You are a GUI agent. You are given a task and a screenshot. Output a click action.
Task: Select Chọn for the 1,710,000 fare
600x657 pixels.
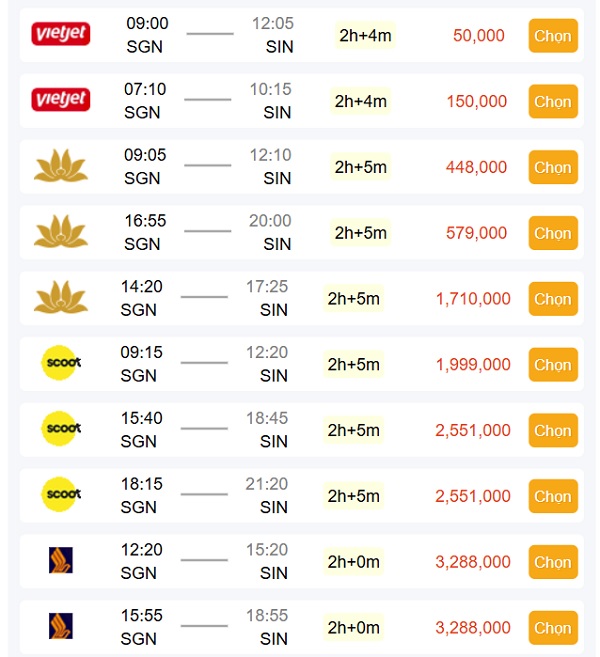pos(552,299)
